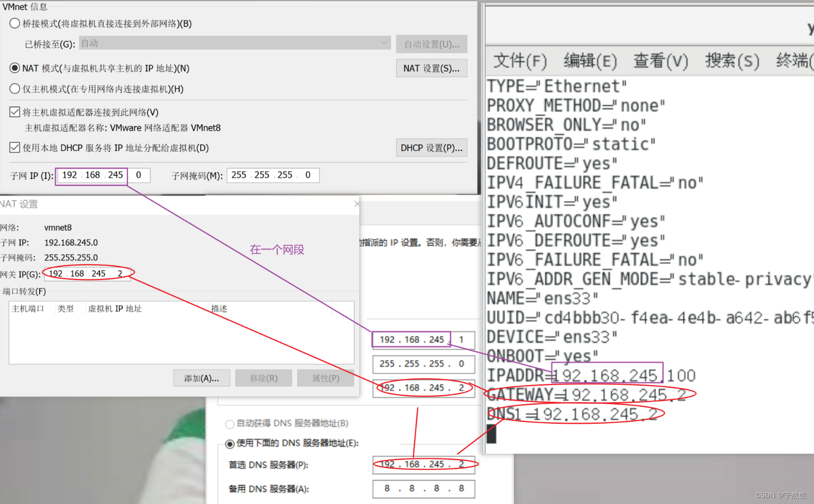Click the 添加(A)... button
Screen dimensions: 814x504
tap(202, 378)
